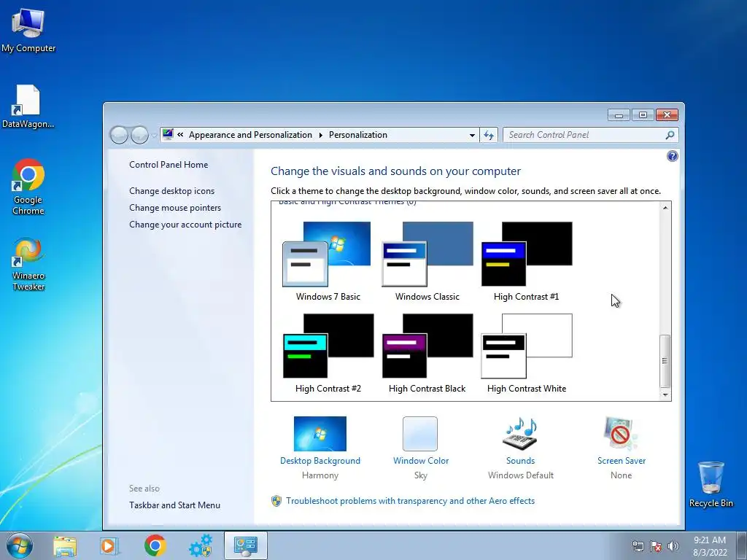This screenshot has height=560, width=747.
Task: Open Troubleshoot problems with transparency link
Action: (410, 501)
